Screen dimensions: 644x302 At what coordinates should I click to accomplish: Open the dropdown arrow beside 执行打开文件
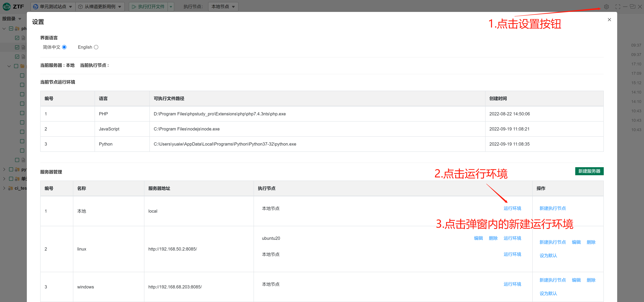(171, 7)
